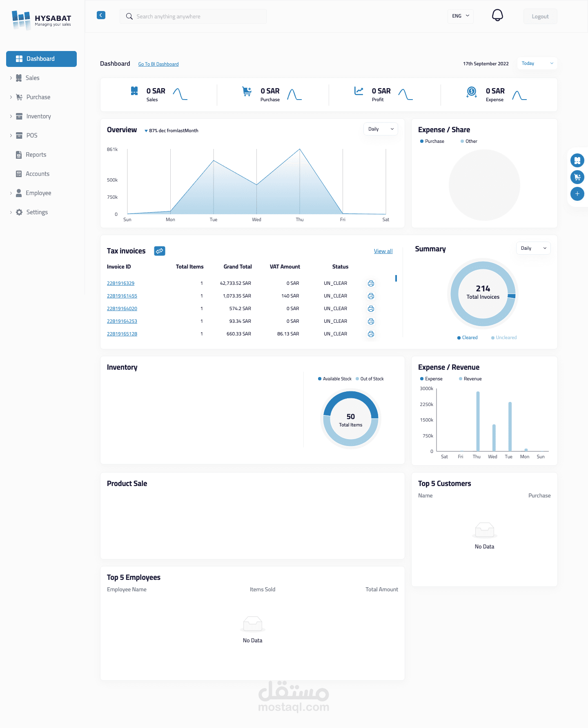Click the search magnifier icon
588x728 pixels.
point(129,16)
